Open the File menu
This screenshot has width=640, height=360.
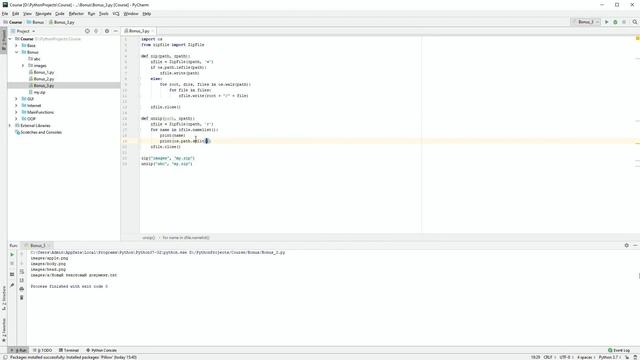point(5,14)
